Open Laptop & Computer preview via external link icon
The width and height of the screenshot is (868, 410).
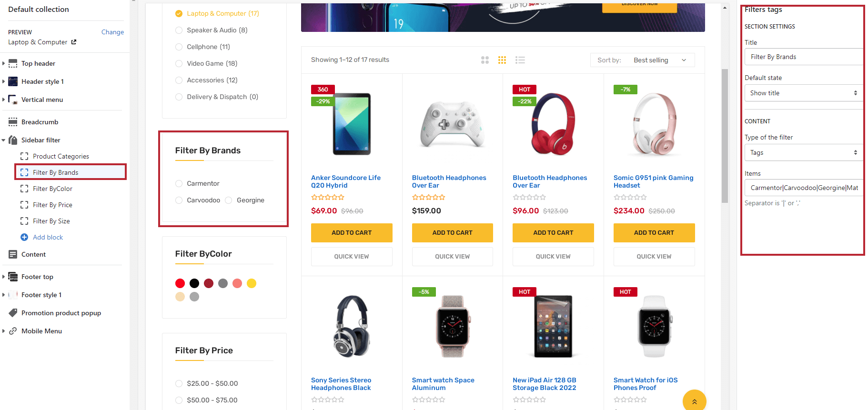coord(74,42)
